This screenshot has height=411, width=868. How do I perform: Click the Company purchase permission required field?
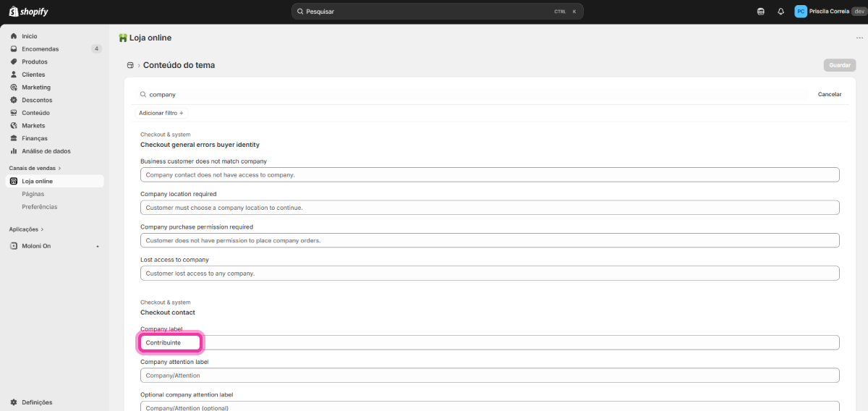pyautogui.click(x=490, y=240)
